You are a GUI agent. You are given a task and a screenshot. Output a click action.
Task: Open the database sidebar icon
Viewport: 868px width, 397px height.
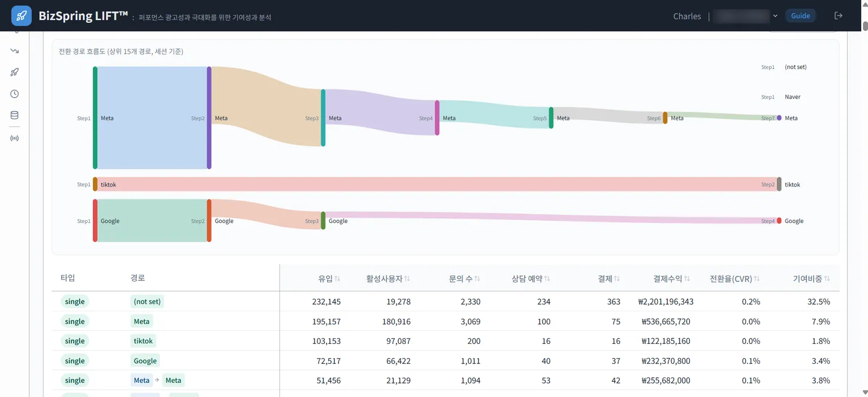[x=15, y=115]
